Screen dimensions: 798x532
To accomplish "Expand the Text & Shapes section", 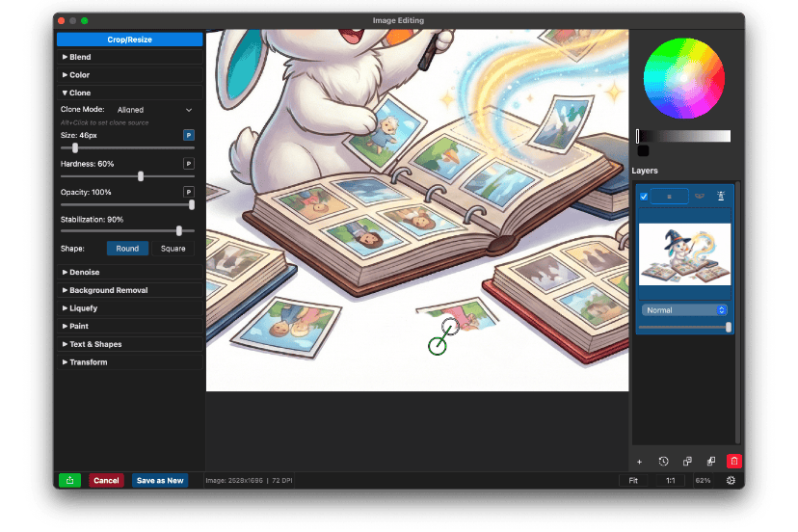I will pyautogui.click(x=130, y=344).
